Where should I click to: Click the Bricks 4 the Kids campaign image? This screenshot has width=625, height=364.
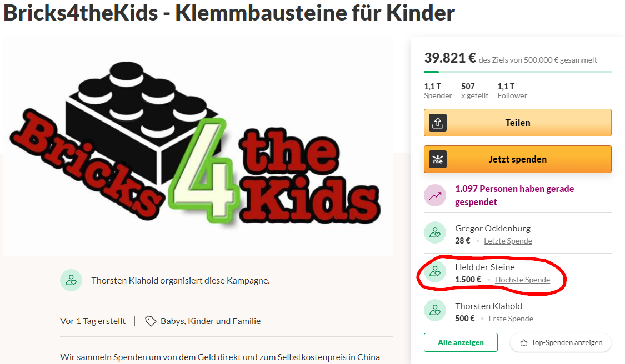pos(198,146)
